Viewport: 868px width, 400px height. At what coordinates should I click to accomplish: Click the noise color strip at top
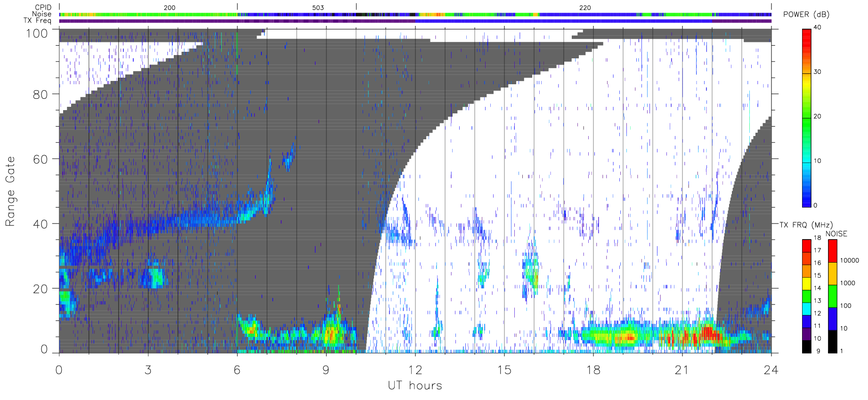pyautogui.click(x=415, y=15)
